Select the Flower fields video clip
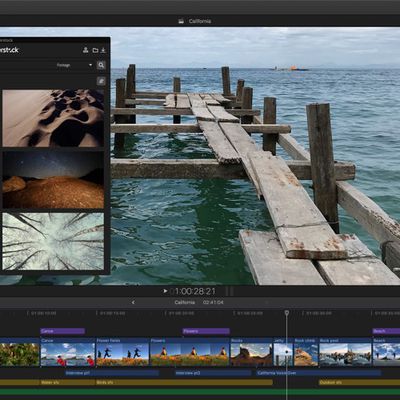The height and width of the screenshot is (400, 400). click(123, 352)
